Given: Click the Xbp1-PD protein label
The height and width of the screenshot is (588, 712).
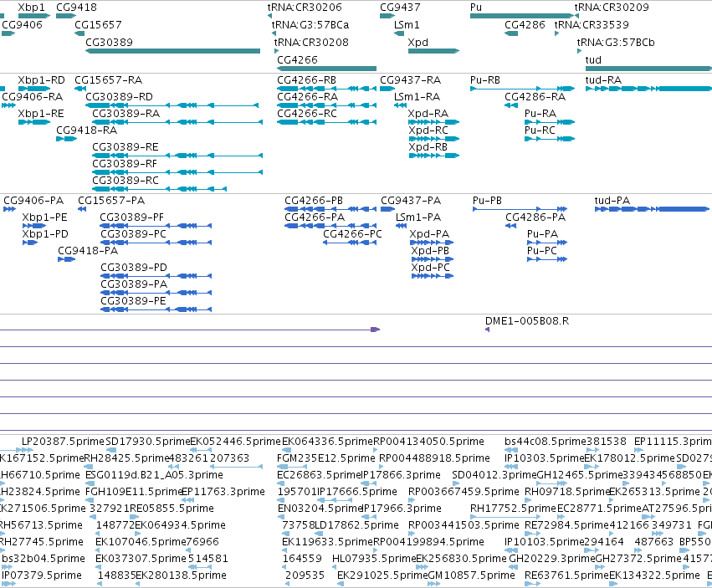Looking at the screenshot, I should (x=45, y=234).
